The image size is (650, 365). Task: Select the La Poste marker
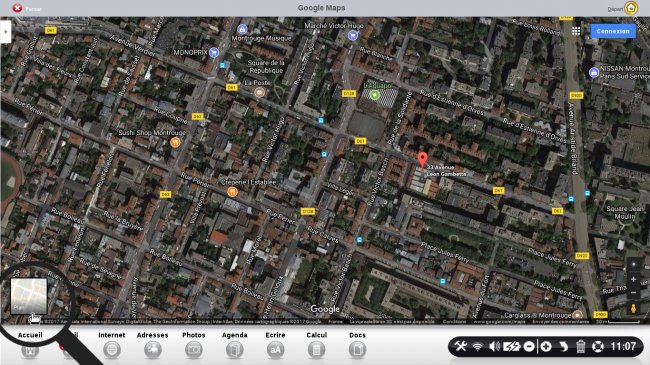[260, 92]
